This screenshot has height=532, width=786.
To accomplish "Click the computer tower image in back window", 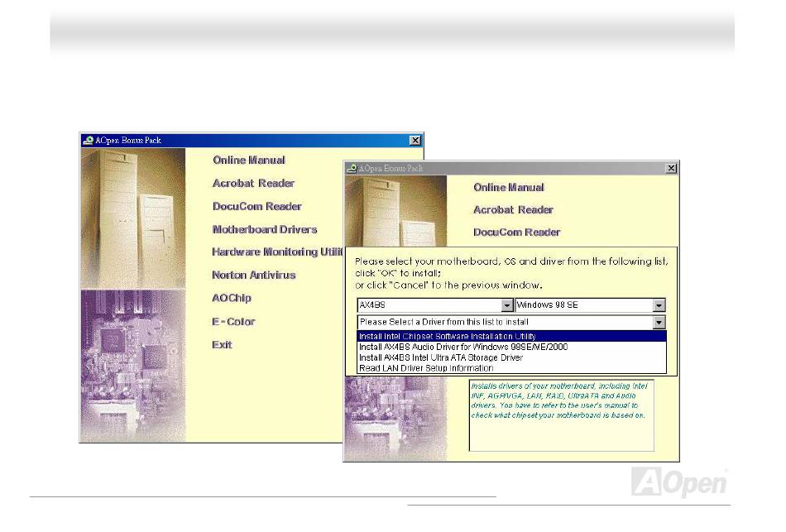I will (x=133, y=218).
